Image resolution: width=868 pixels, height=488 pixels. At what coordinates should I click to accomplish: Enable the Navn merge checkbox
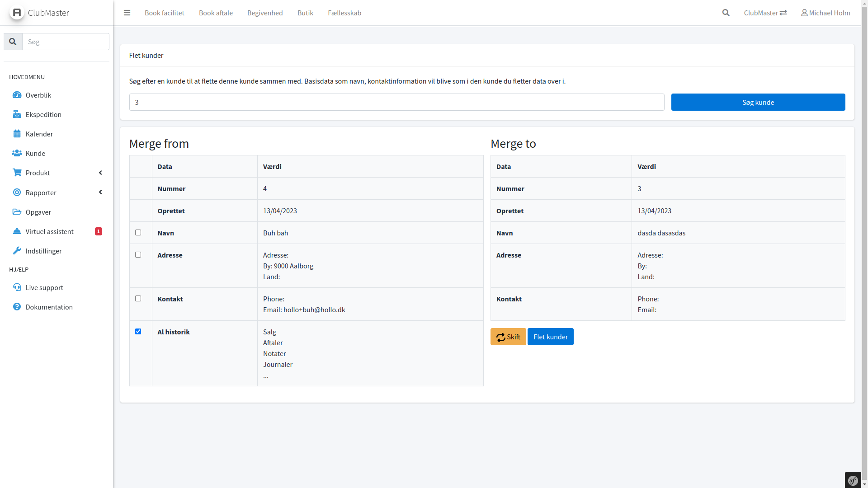tap(138, 233)
